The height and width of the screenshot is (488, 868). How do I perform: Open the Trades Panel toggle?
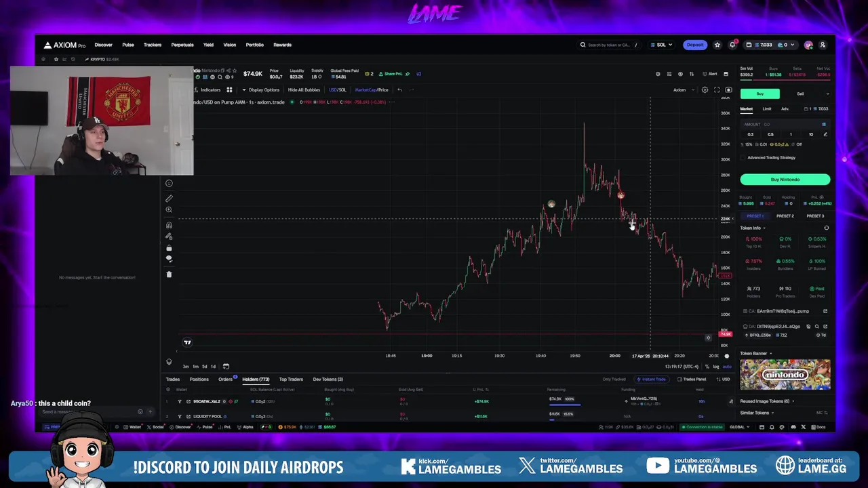(x=692, y=380)
